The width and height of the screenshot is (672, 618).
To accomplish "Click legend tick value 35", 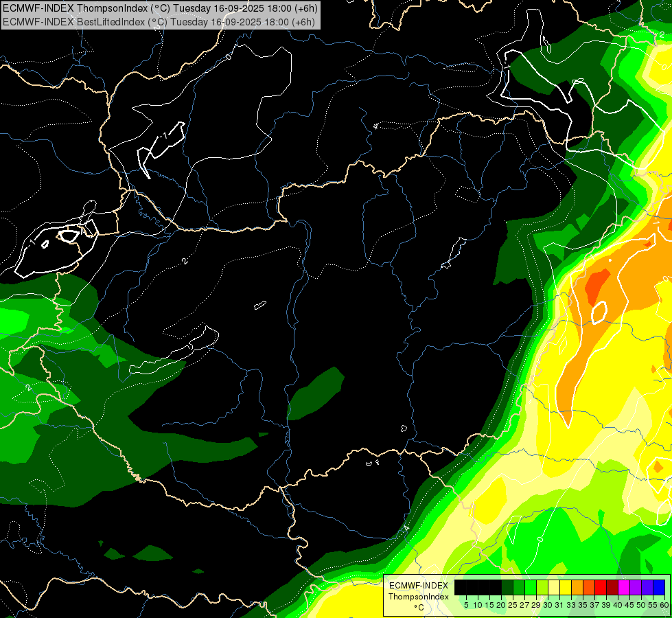I will 583,605.
